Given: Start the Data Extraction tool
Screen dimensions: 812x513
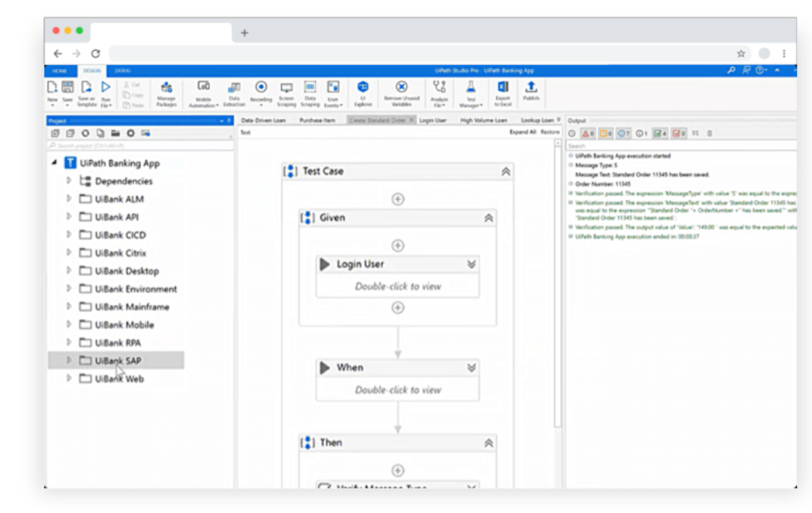Looking at the screenshot, I should pyautogui.click(x=234, y=94).
